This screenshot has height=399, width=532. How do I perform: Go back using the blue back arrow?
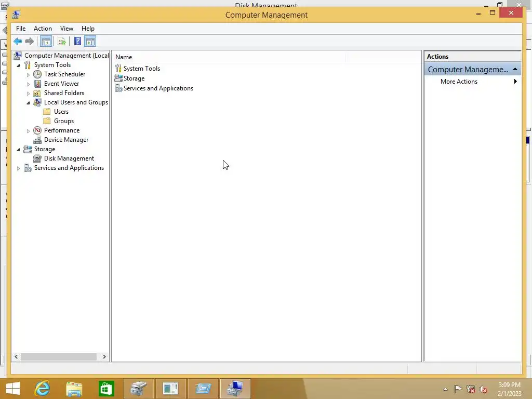point(18,42)
